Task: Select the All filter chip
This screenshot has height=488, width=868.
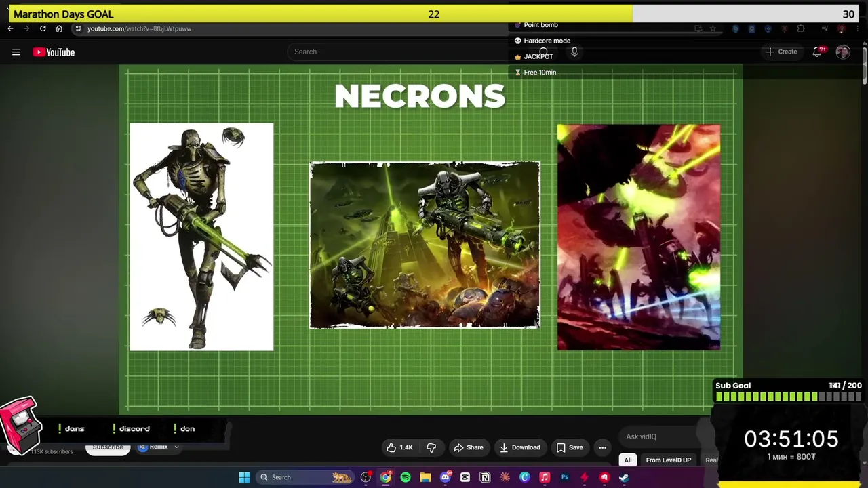Action: click(x=628, y=460)
